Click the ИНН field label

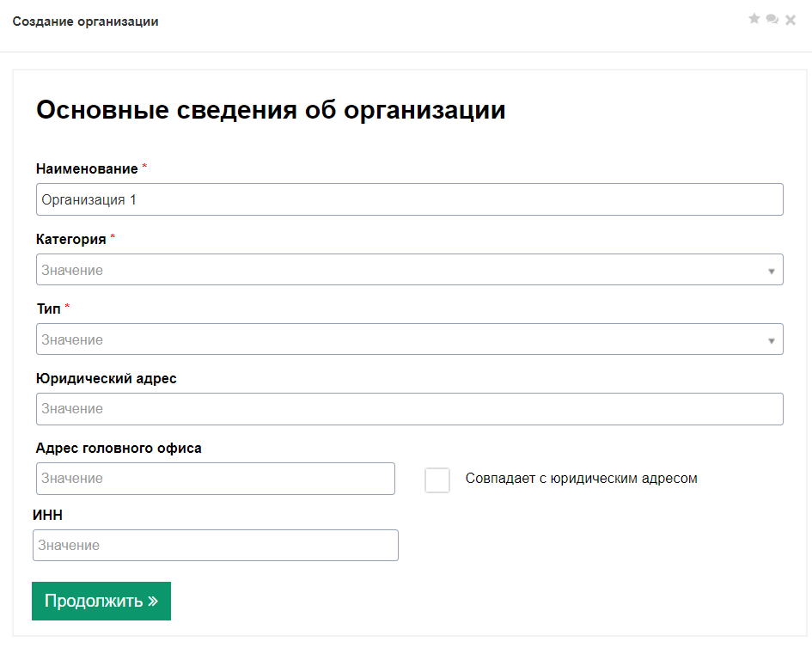(49, 516)
